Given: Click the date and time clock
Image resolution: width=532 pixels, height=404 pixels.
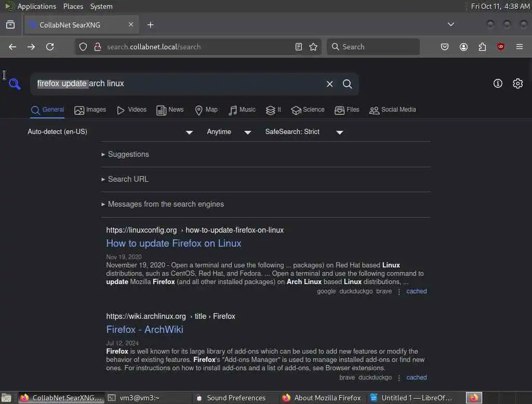Looking at the screenshot, I should pos(500,6).
